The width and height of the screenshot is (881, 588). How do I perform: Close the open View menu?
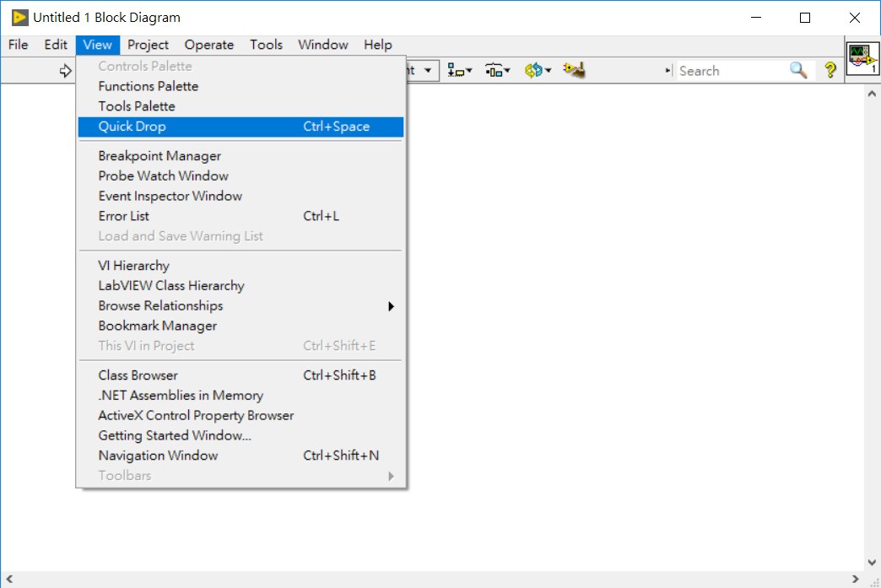[97, 45]
